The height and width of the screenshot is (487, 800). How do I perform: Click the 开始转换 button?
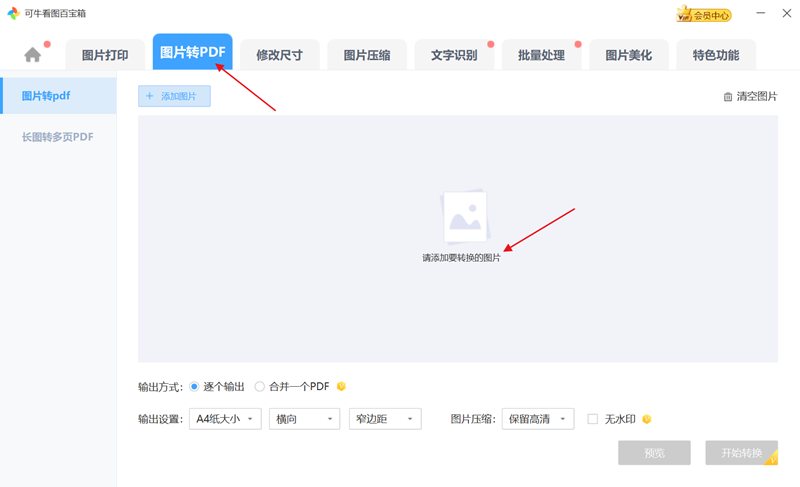coord(742,453)
